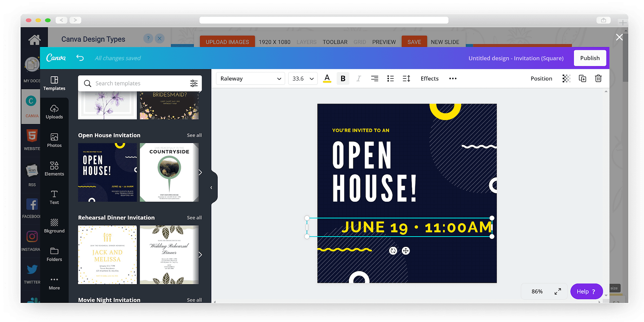Open the font size dropdown
644x322 pixels.
(x=302, y=78)
